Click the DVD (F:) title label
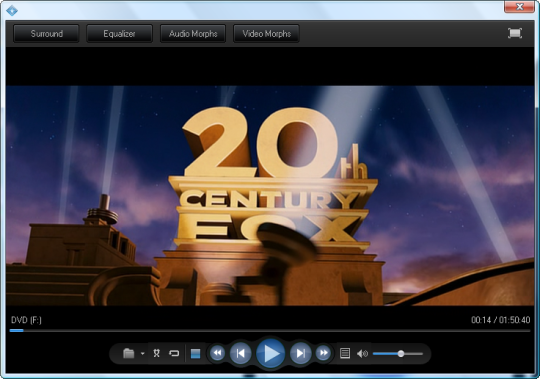The height and width of the screenshot is (379, 540). [26, 320]
